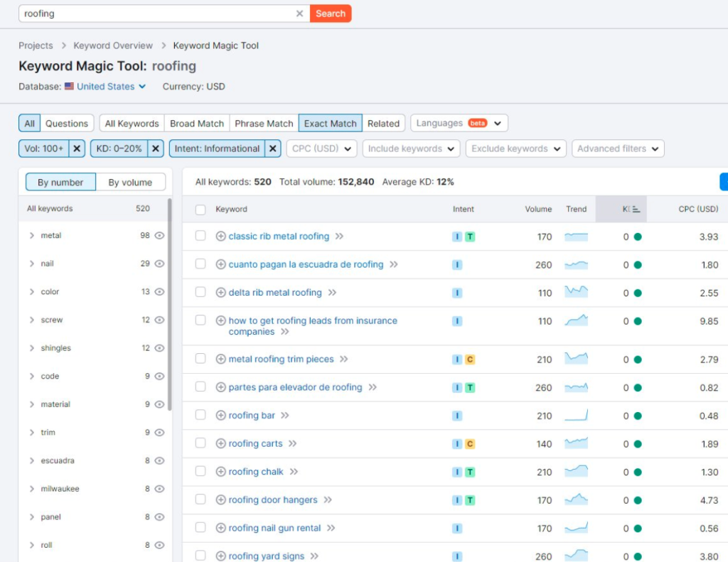Expand the screw keyword group
Screen dimensions: 728x562
(x=32, y=320)
